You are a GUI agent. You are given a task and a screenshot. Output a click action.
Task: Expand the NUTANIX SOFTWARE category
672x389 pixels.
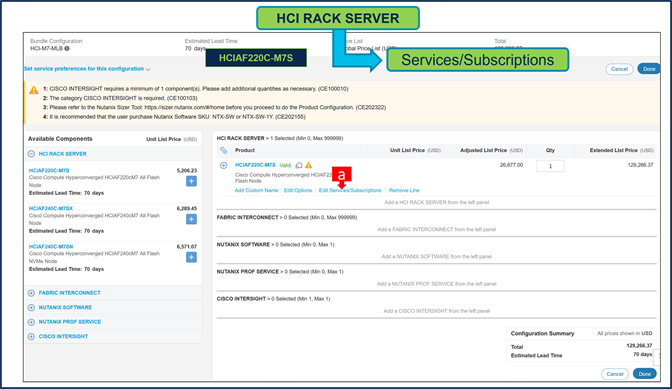(31, 308)
